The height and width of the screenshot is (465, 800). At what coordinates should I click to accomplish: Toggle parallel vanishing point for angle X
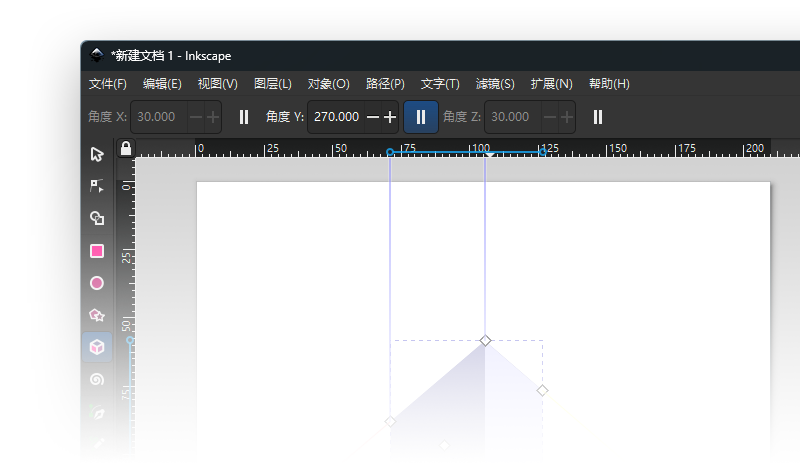click(x=244, y=117)
